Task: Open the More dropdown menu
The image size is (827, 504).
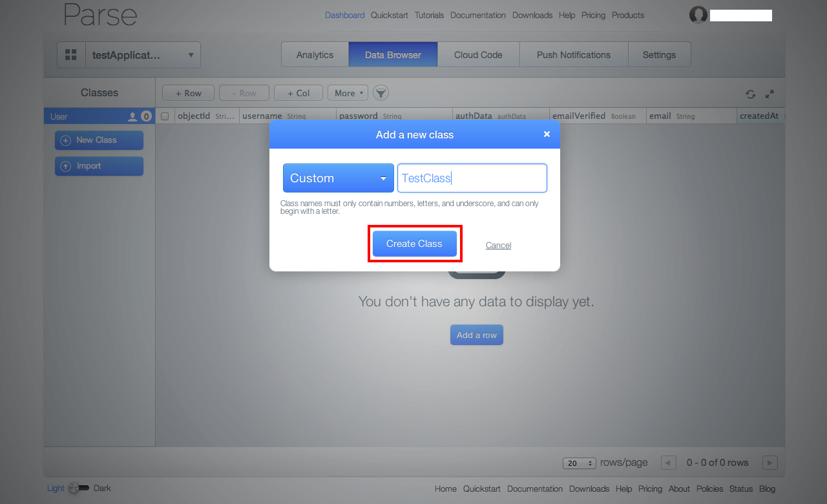Action: click(x=348, y=93)
